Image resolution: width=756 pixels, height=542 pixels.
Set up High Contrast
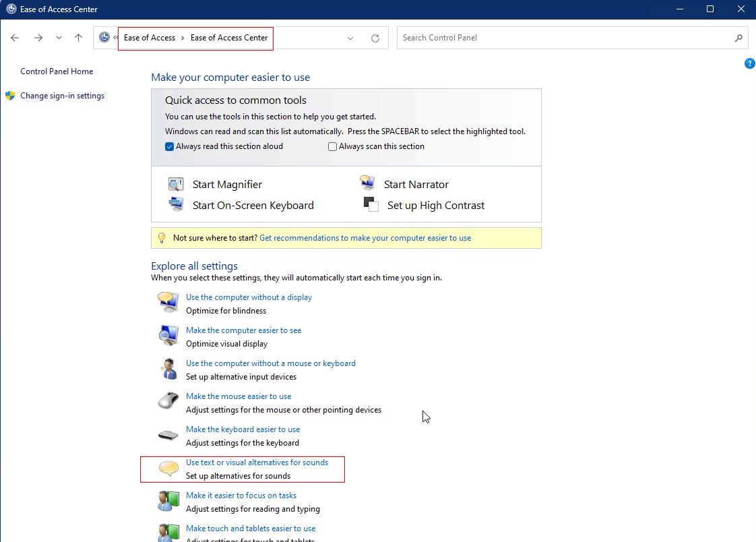(436, 206)
